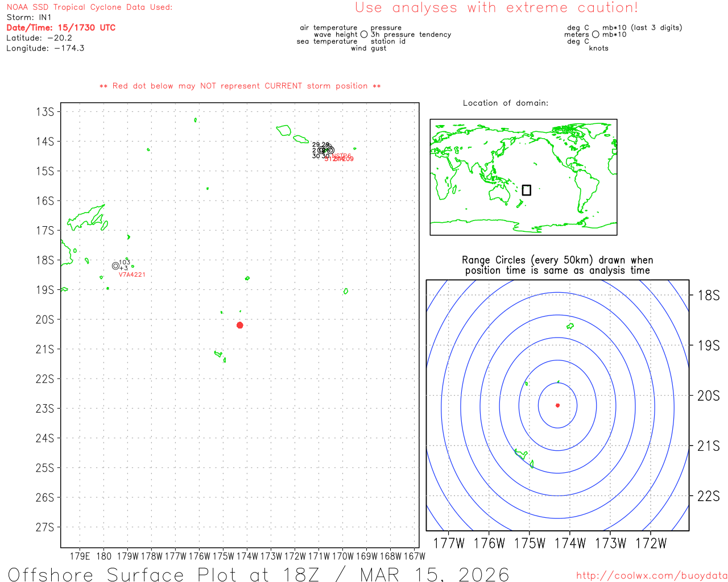
Task: Click the '24S' latitude label
Action: point(45,438)
